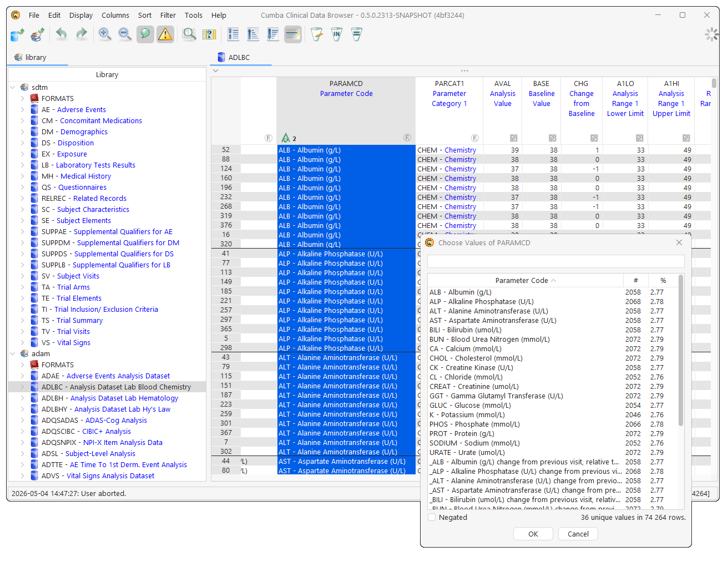Viewport: 728px width, 577px height.
Task: Open the File menu
Action: point(34,15)
